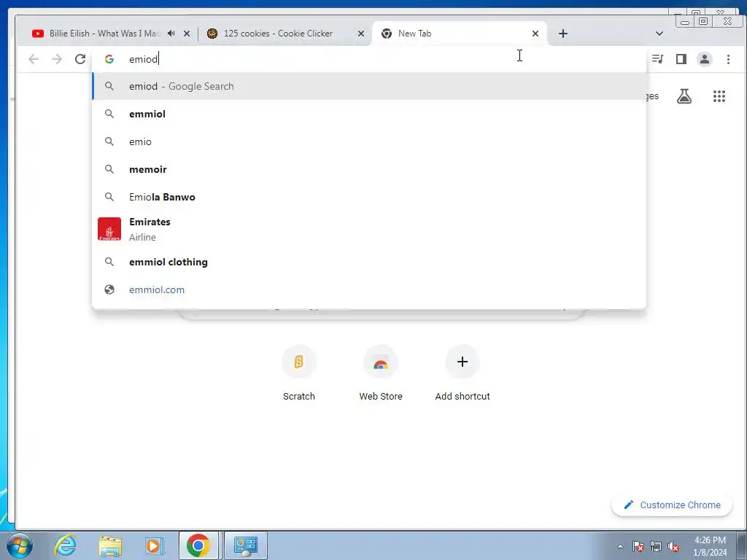Click the network tray icon

point(656,546)
